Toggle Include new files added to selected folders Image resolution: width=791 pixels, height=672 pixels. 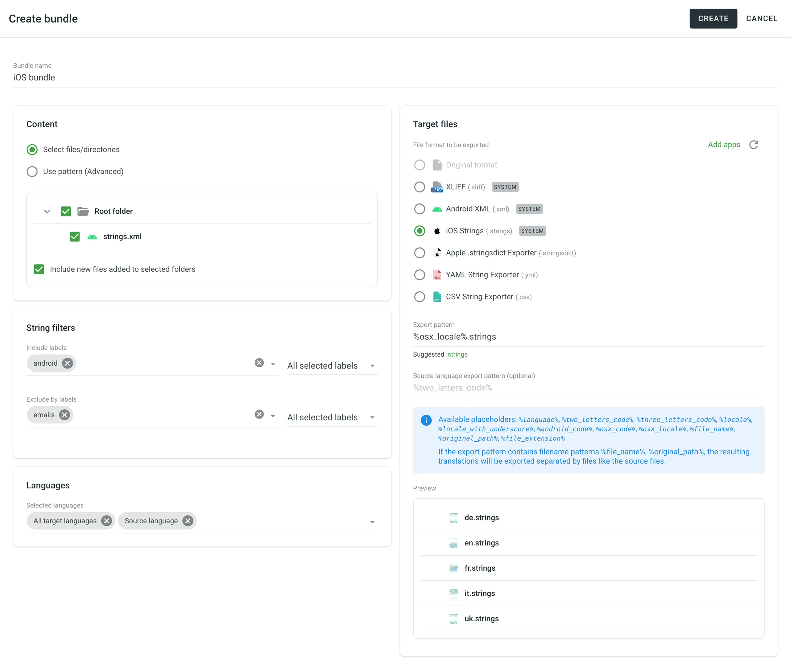pyautogui.click(x=39, y=269)
